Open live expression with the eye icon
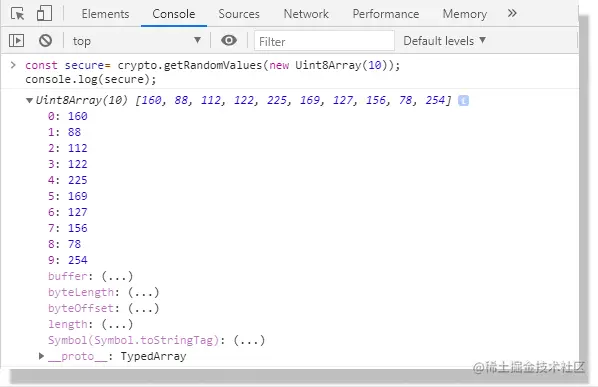This screenshot has height=387, width=598. pos(229,40)
